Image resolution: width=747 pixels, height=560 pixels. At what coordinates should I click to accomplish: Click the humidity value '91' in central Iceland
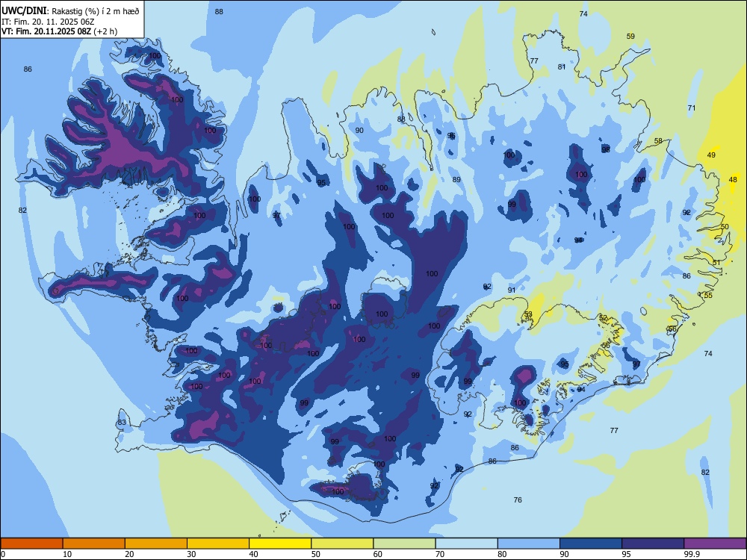(512, 290)
